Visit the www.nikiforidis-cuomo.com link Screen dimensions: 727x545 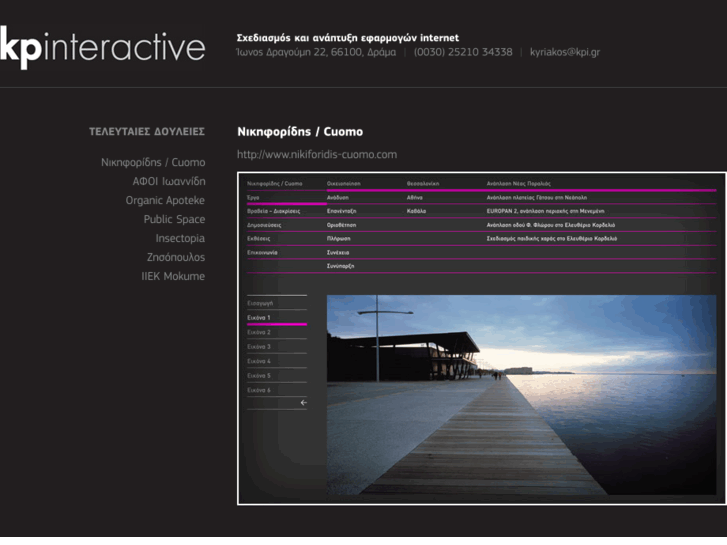click(317, 154)
